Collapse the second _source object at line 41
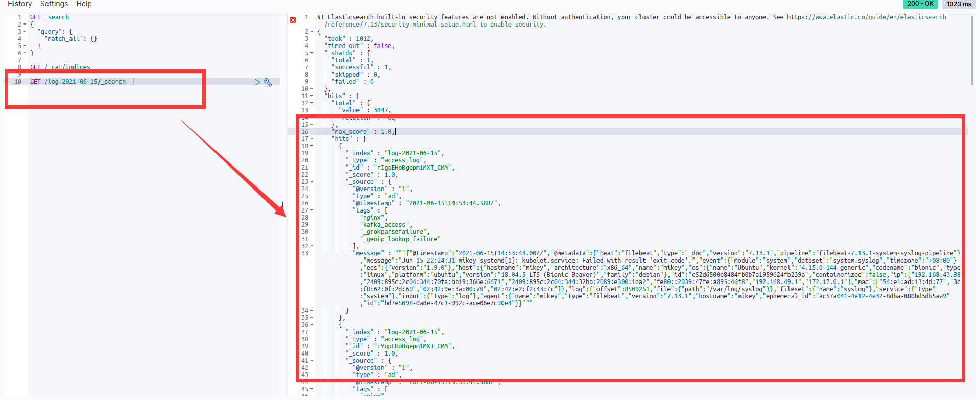980x400 pixels. click(312, 361)
